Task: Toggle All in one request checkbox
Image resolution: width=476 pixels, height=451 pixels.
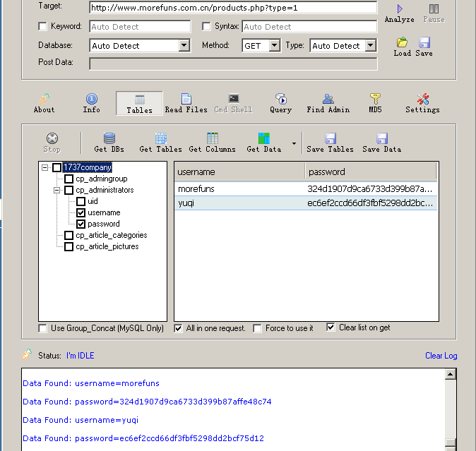Action: coord(178,328)
